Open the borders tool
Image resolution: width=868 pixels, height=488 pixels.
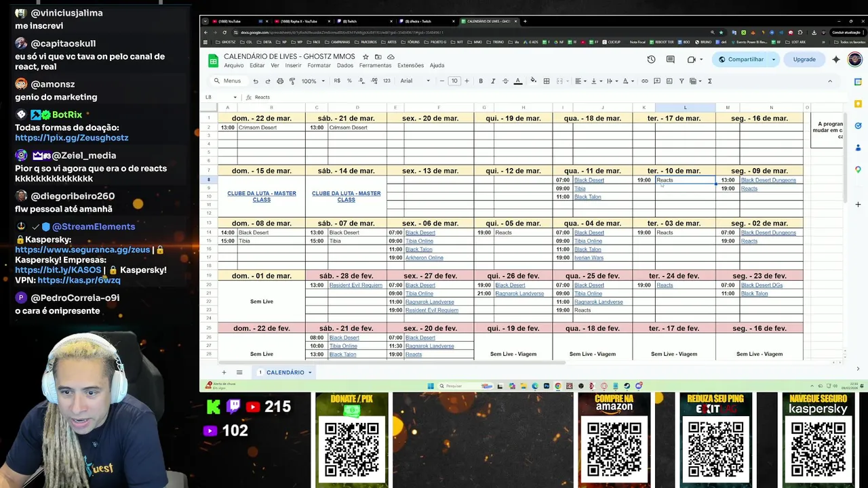tap(547, 81)
